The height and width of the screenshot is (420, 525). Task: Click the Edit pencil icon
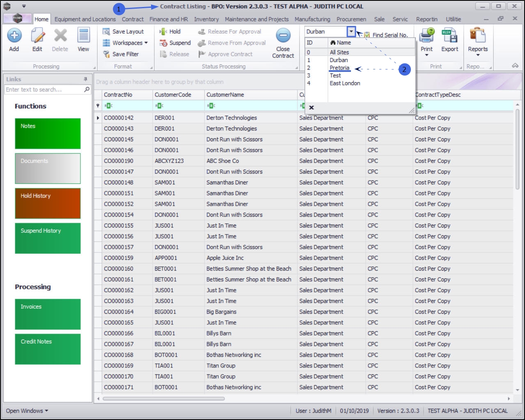37,36
